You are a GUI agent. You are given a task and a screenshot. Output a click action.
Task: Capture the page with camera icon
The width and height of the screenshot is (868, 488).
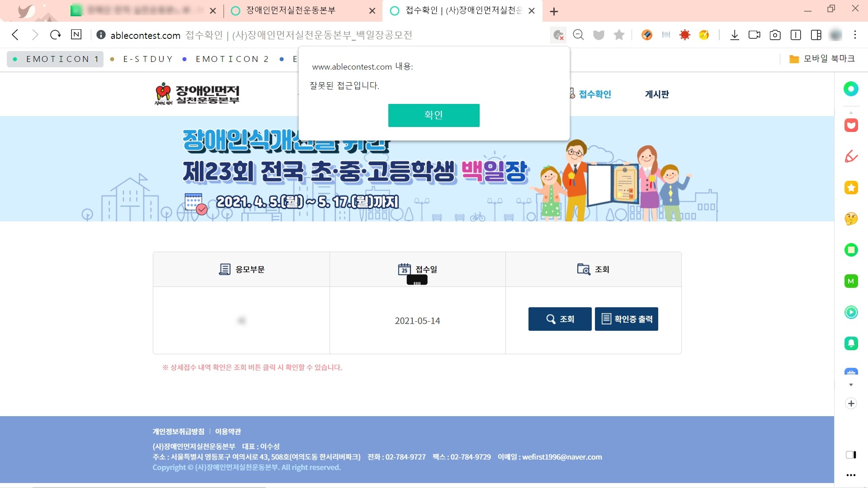click(x=775, y=35)
